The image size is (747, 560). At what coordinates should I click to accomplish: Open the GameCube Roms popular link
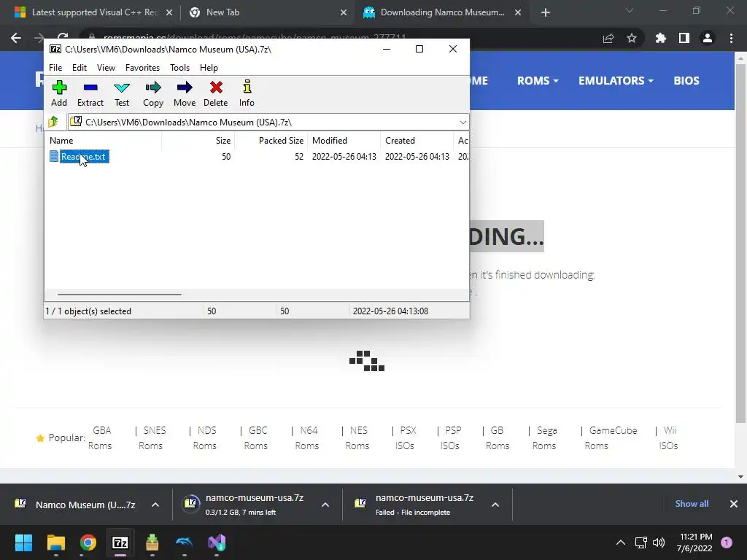click(611, 438)
